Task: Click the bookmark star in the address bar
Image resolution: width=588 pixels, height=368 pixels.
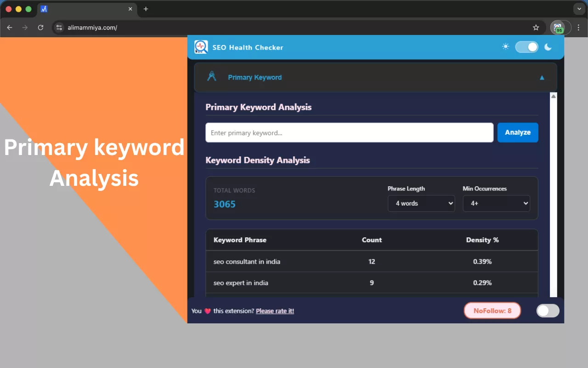Action: pyautogui.click(x=536, y=27)
